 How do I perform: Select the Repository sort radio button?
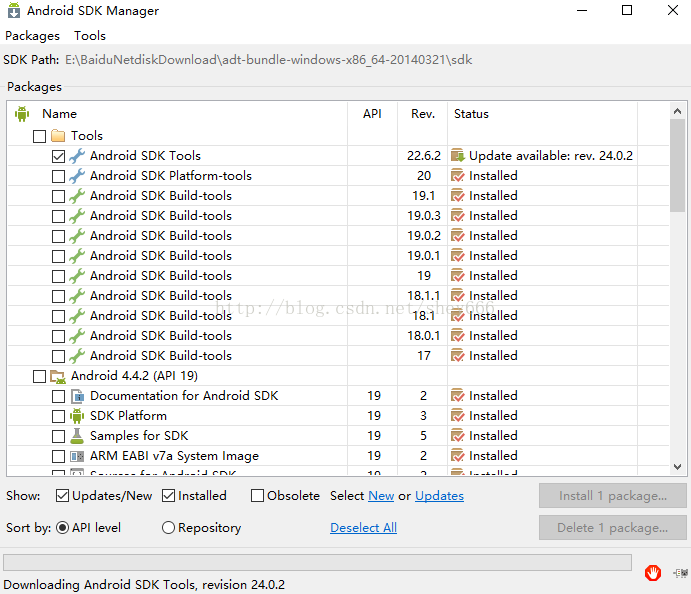(x=168, y=527)
